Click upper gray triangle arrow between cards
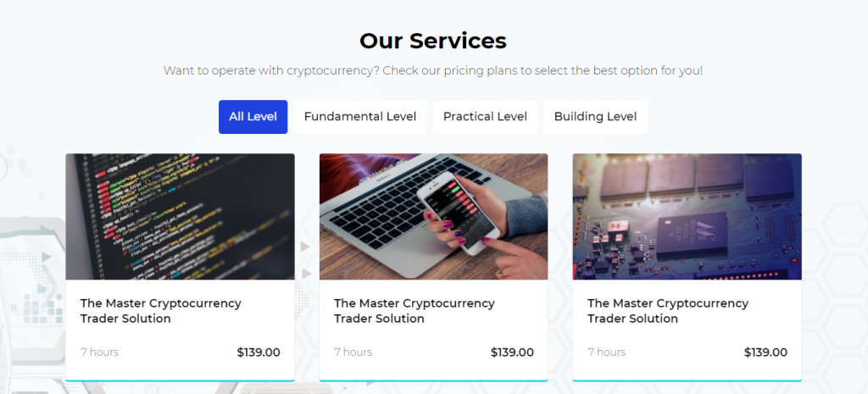Screen dimensions: 868x394 (305, 247)
